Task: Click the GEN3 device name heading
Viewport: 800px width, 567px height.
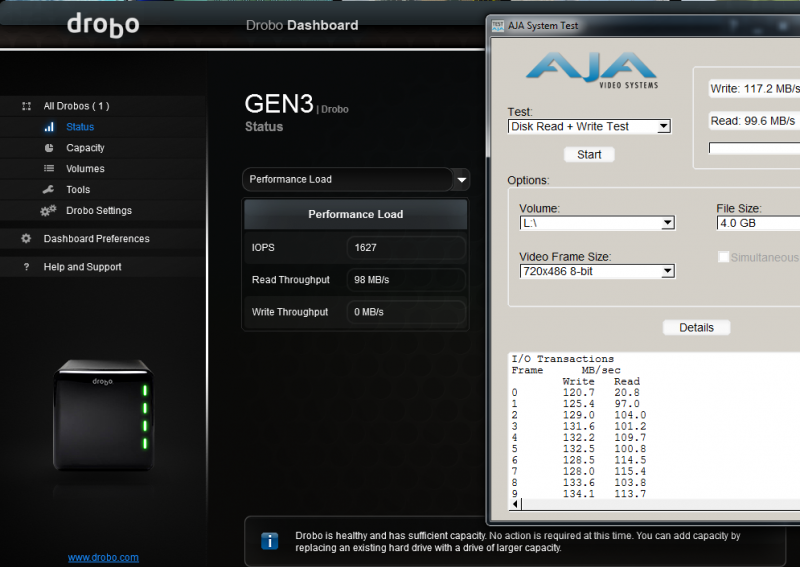Action: pyautogui.click(x=279, y=104)
